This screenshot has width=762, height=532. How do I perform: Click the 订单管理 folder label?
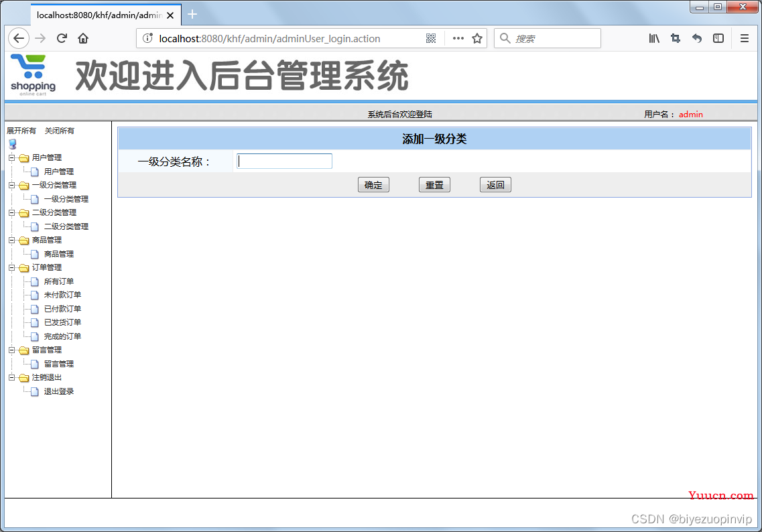[47, 268]
